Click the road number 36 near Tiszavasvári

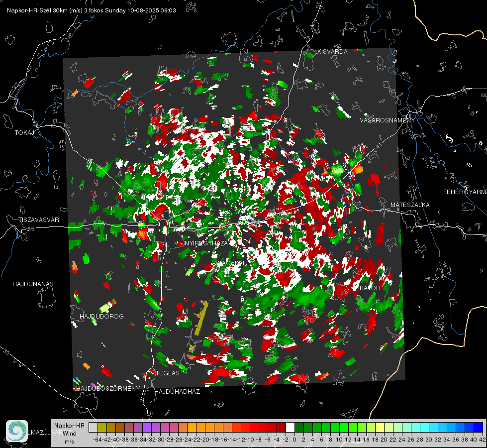click(x=31, y=229)
